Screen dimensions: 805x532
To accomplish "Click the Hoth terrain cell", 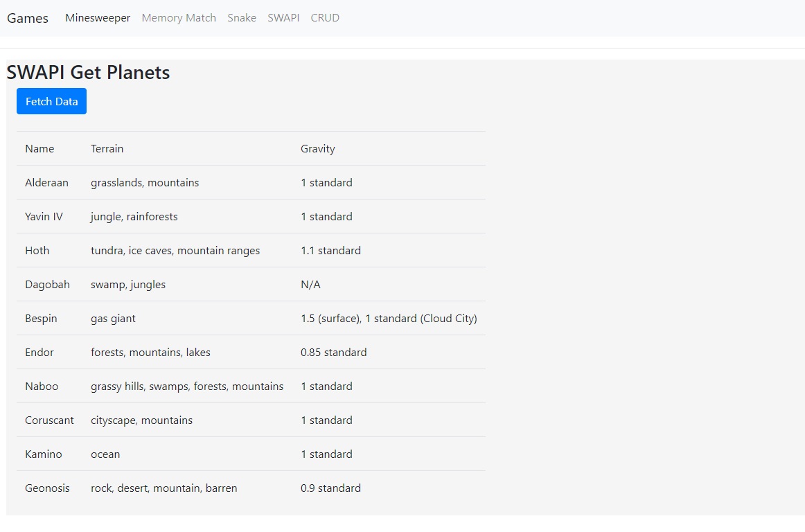I will click(175, 250).
